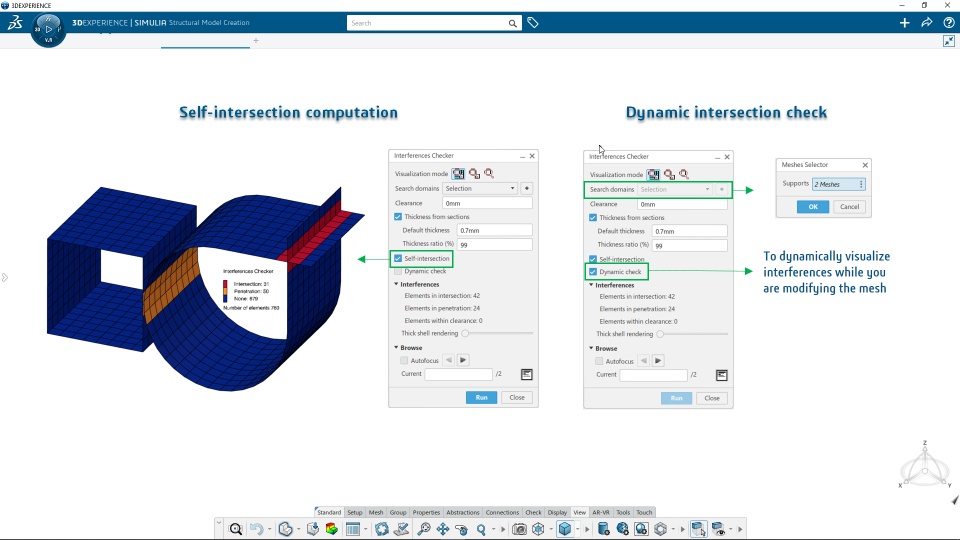
Task: Click the shaded cube view mode icon
Action: click(x=564, y=528)
